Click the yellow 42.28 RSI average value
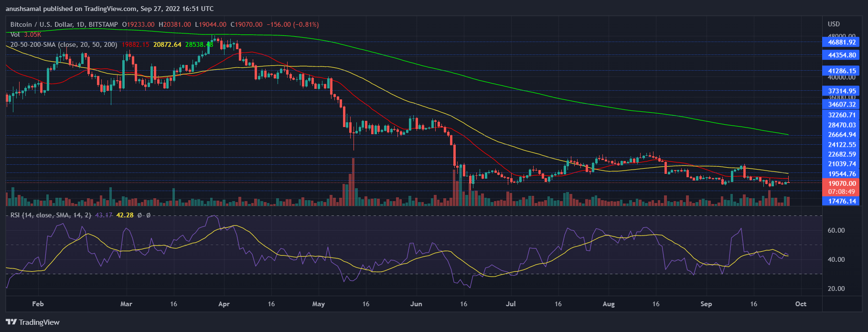This screenshot has width=868, height=332. coord(125,215)
